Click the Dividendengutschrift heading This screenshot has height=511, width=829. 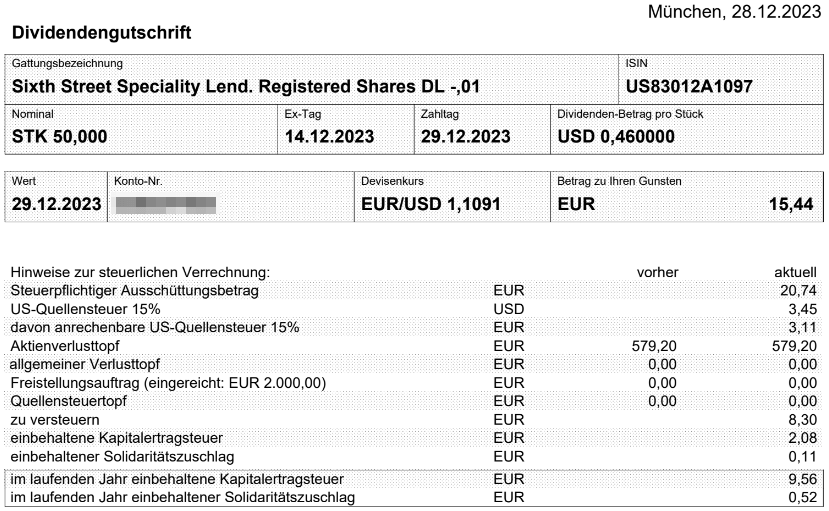click(101, 33)
